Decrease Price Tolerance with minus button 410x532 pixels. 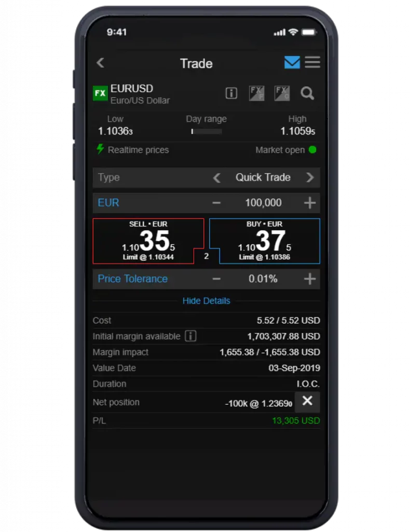coord(216,279)
